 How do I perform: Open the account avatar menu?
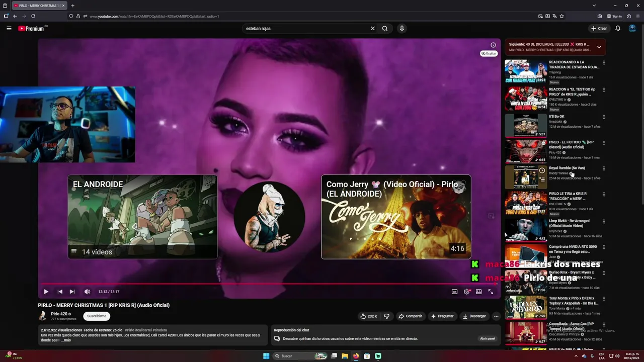pos(632,29)
